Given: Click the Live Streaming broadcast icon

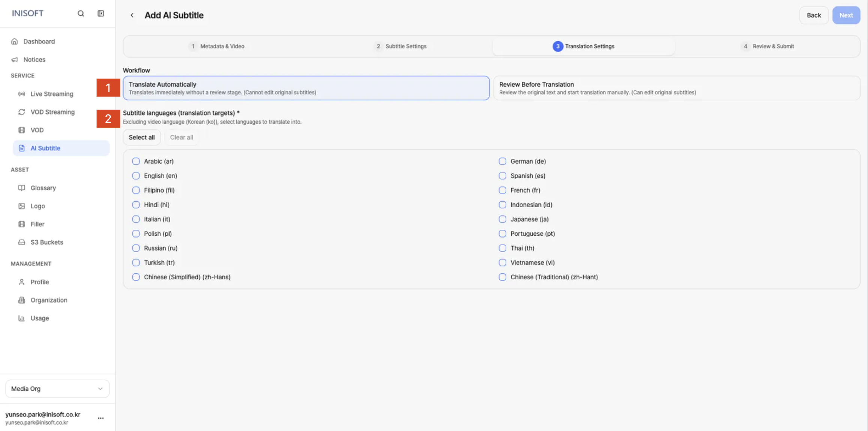Looking at the screenshot, I should click(22, 94).
